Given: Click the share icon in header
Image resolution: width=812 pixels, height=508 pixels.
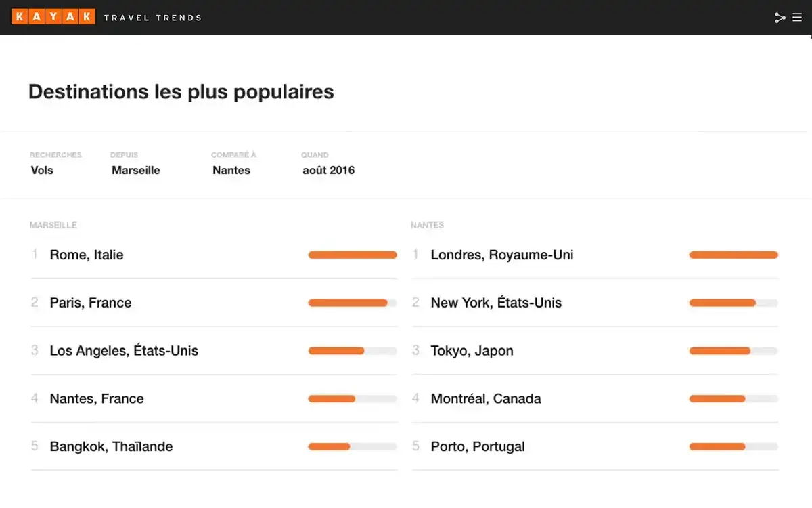Looking at the screenshot, I should coord(780,18).
